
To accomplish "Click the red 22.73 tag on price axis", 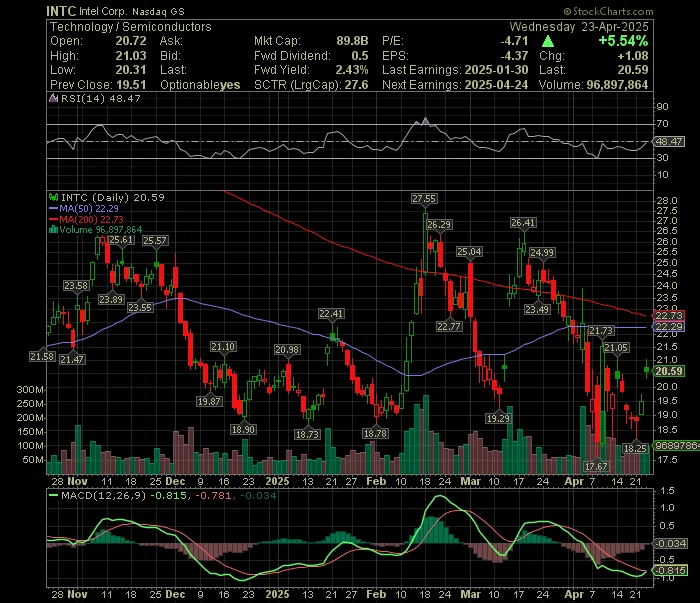I will click(669, 316).
